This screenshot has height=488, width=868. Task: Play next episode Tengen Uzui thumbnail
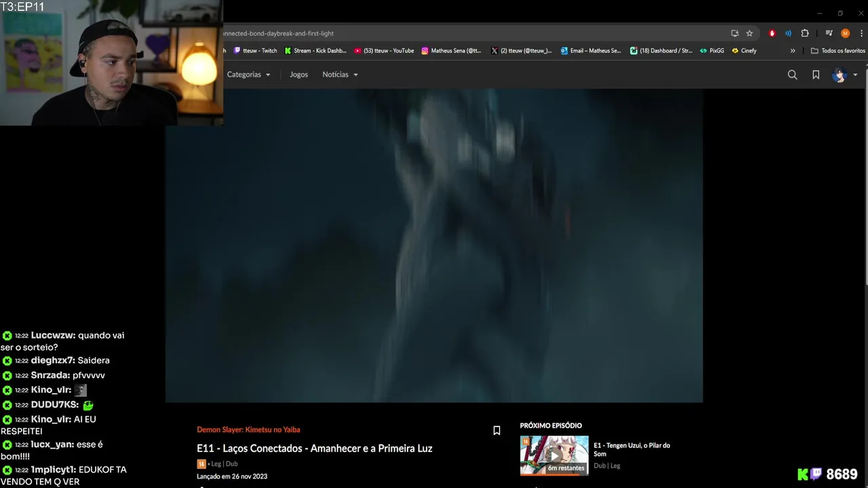click(554, 455)
